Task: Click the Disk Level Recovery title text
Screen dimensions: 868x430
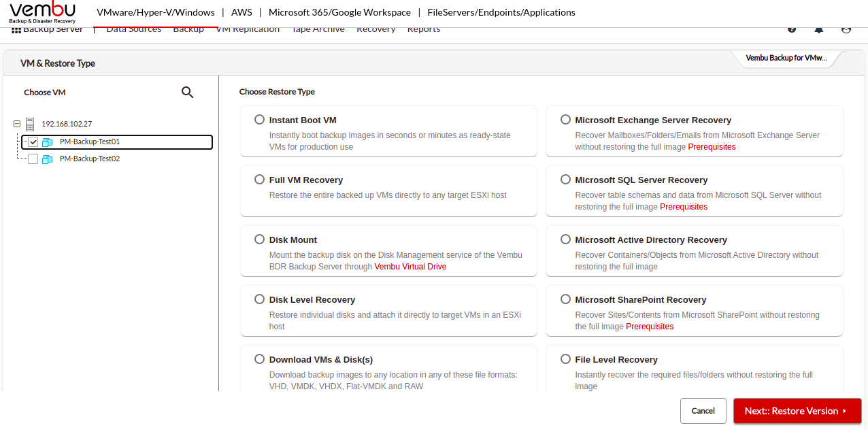Action: pyautogui.click(x=312, y=299)
